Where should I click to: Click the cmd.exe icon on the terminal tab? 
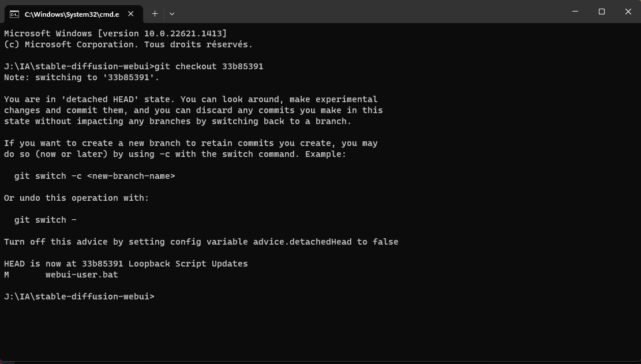tap(14, 13)
